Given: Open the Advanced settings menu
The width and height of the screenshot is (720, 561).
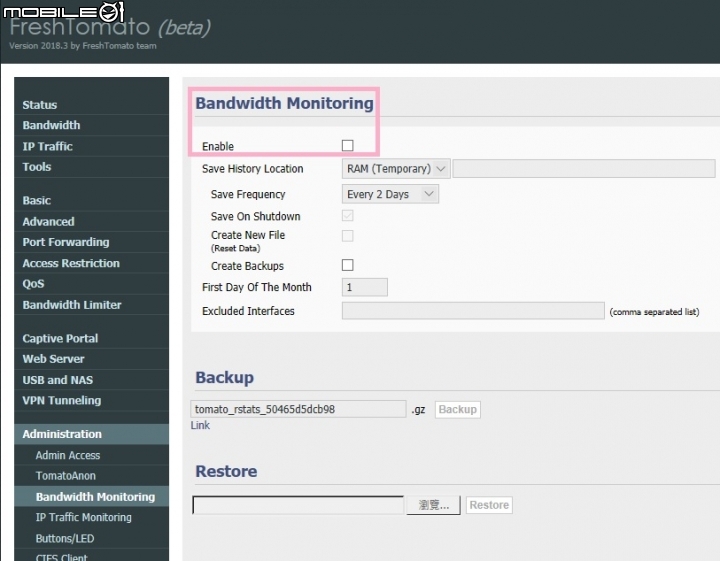Looking at the screenshot, I should coord(91,222).
